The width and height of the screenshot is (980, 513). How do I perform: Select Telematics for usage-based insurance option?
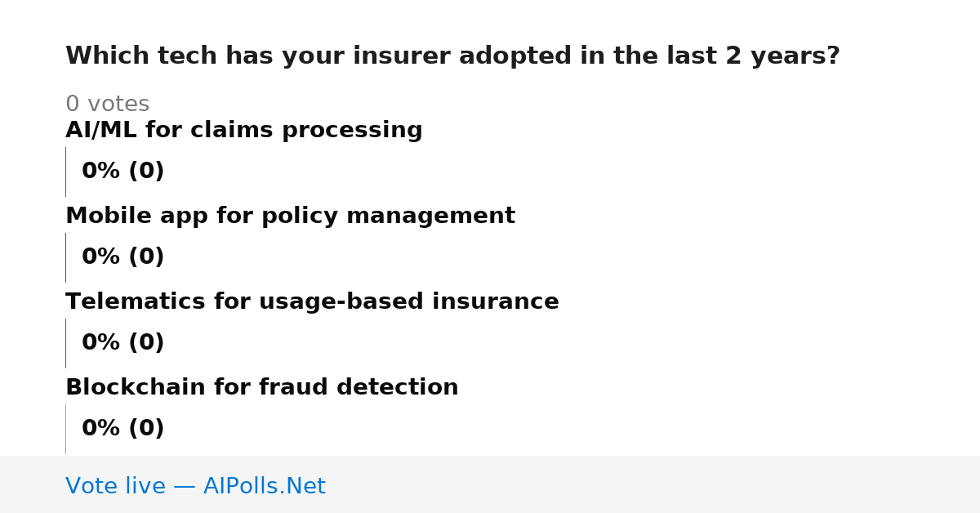click(x=312, y=302)
